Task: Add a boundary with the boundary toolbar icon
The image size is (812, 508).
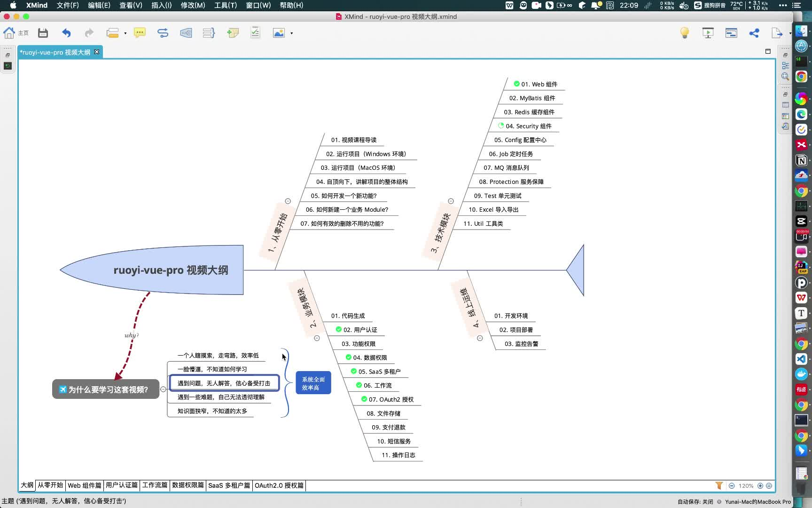Action: [x=186, y=33]
